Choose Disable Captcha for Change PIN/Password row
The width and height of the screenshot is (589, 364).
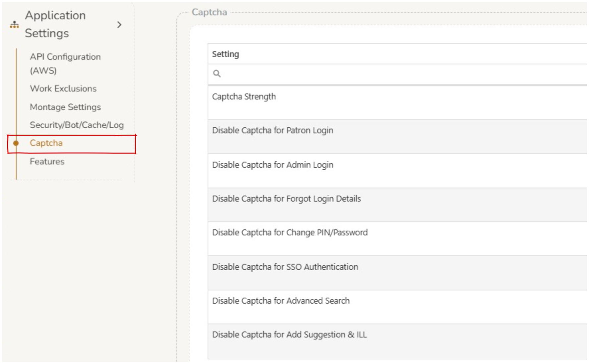(x=290, y=233)
